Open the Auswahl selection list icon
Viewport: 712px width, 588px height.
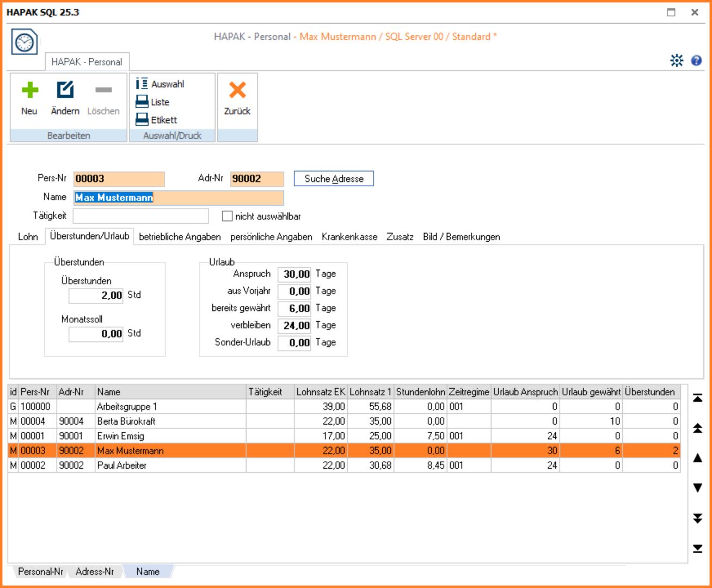point(142,84)
